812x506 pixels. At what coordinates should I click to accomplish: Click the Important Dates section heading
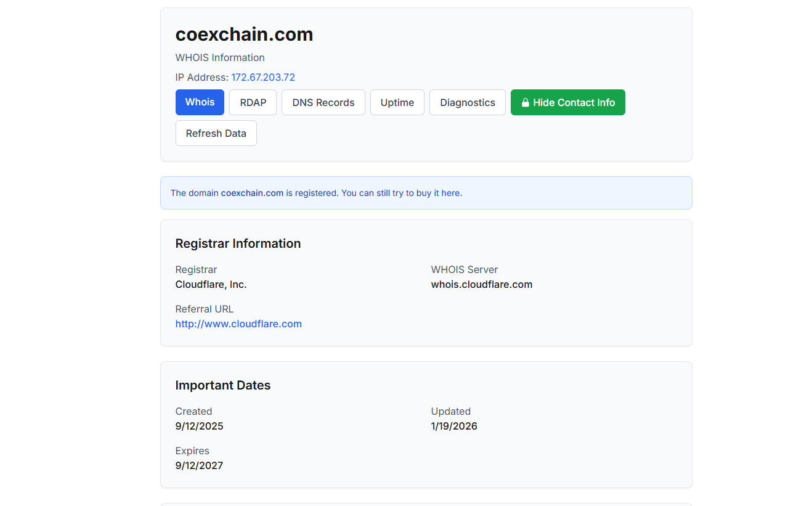(x=222, y=385)
